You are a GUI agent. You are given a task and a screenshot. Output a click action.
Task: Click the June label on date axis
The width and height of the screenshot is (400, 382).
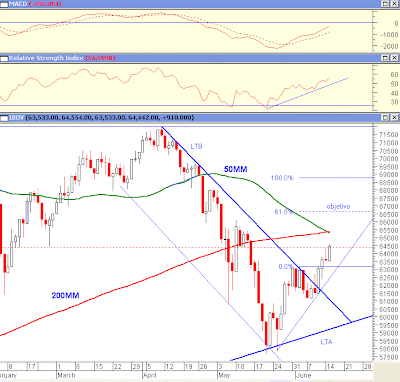pos(303,375)
